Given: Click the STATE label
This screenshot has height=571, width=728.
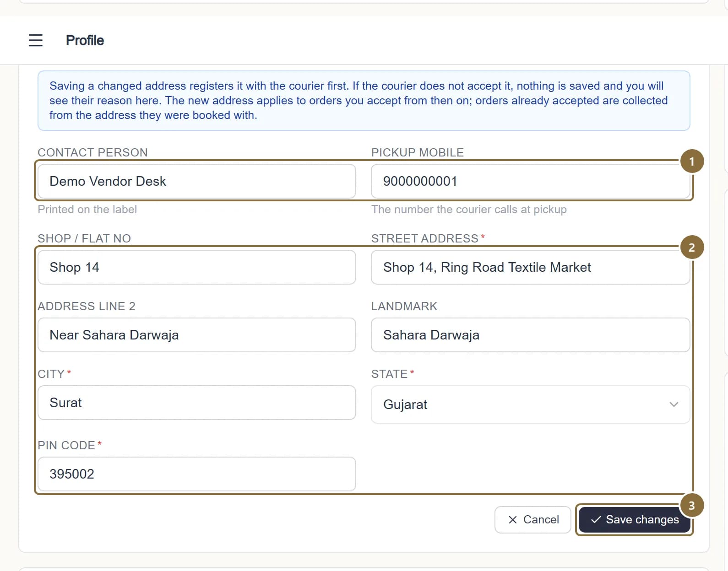Looking at the screenshot, I should pos(390,374).
